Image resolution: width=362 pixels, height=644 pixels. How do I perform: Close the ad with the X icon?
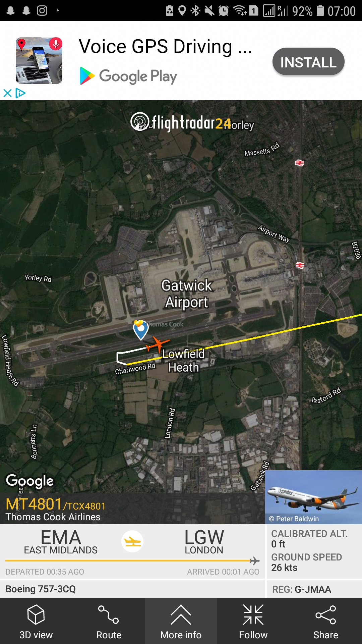point(7,93)
